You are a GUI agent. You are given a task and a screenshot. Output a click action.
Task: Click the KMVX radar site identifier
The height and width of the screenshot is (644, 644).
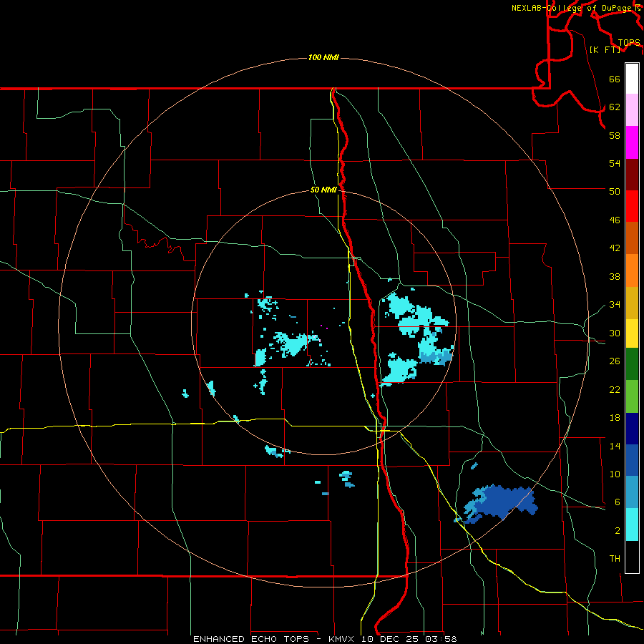pos(343,639)
